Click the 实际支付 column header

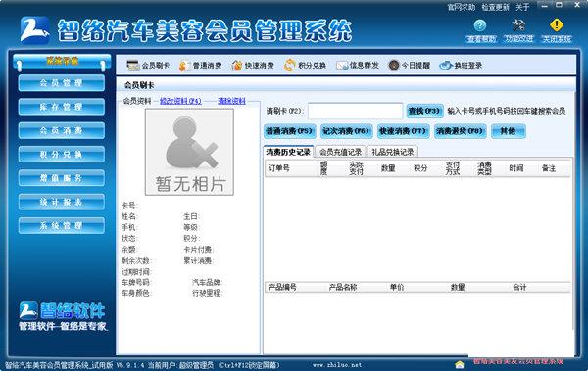[x=356, y=168]
